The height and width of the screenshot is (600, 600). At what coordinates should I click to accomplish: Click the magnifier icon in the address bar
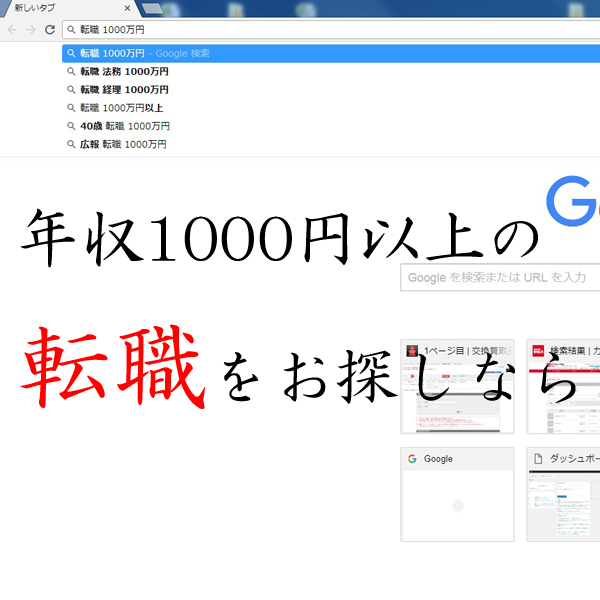pos(71,30)
